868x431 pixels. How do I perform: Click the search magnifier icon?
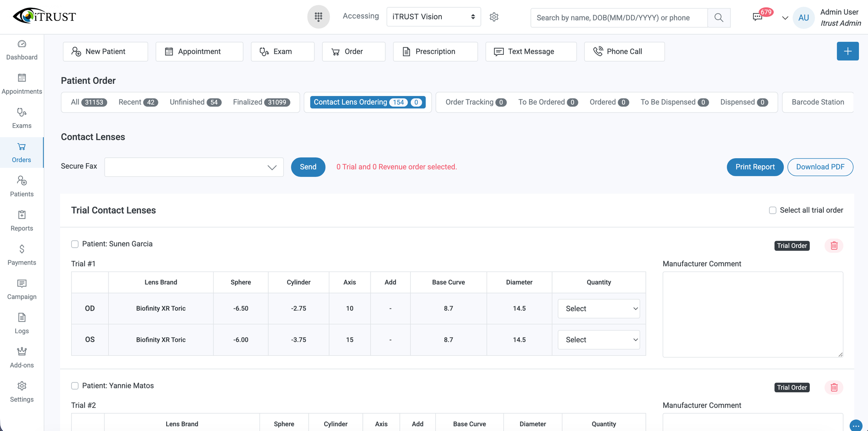point(719,18)
